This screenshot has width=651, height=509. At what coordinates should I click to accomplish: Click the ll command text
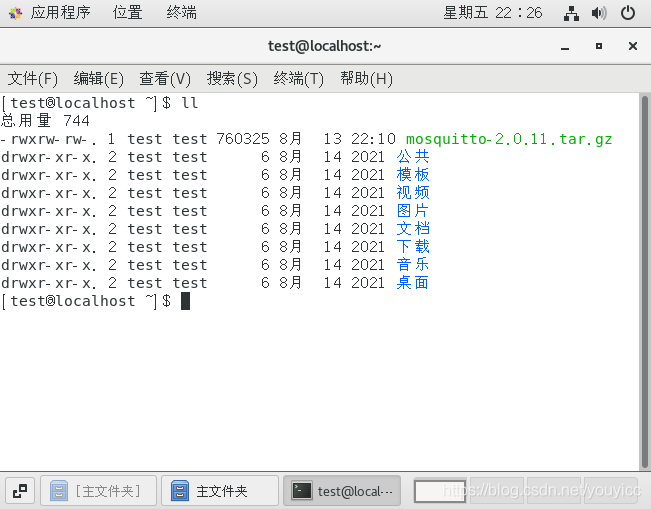pyautogui.click(x=190, y=103)
